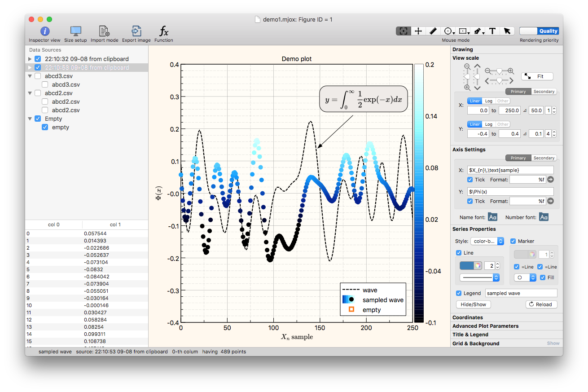Open the Export image tool
This screenshot has height=392, width=588.
[136, 34]
